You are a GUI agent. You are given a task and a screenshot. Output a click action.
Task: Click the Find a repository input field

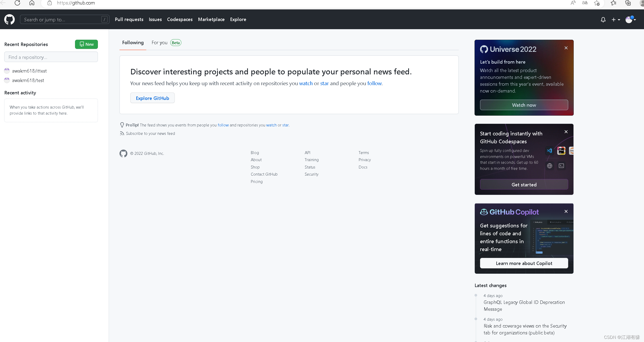tap(51, 57)
